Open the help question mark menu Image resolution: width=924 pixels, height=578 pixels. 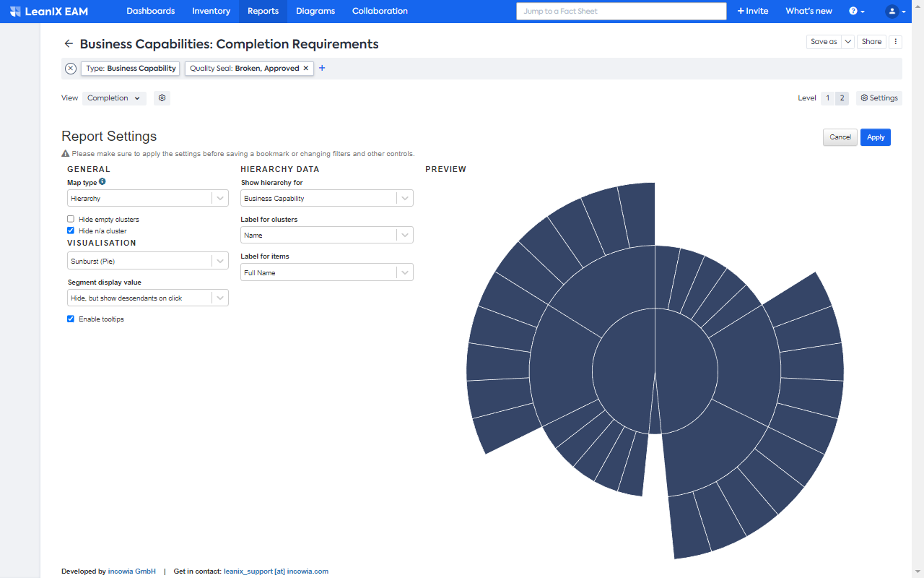click(x=857, y=12)
